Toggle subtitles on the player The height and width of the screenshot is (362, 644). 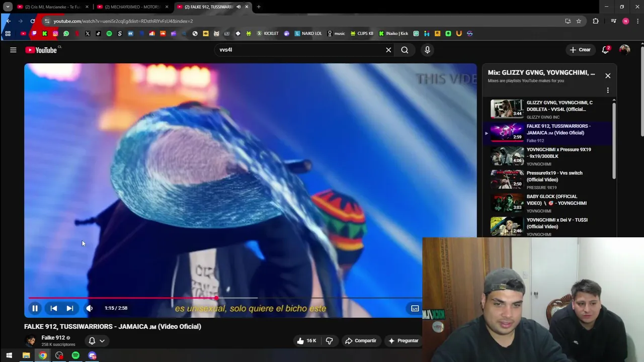[415, 308]
